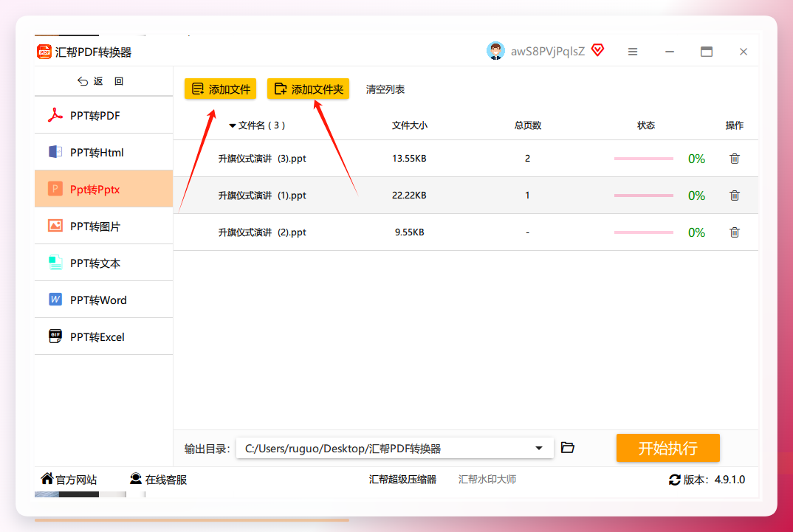Remove 升旗仪式演讲 (1).ppt via its trash icon

(x=735, y=196)
